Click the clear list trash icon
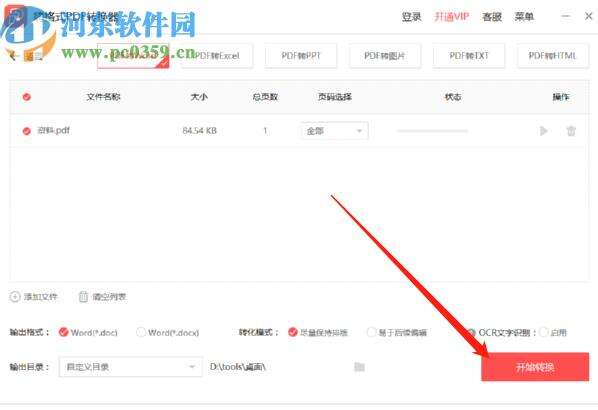 [x=83, y=296]
